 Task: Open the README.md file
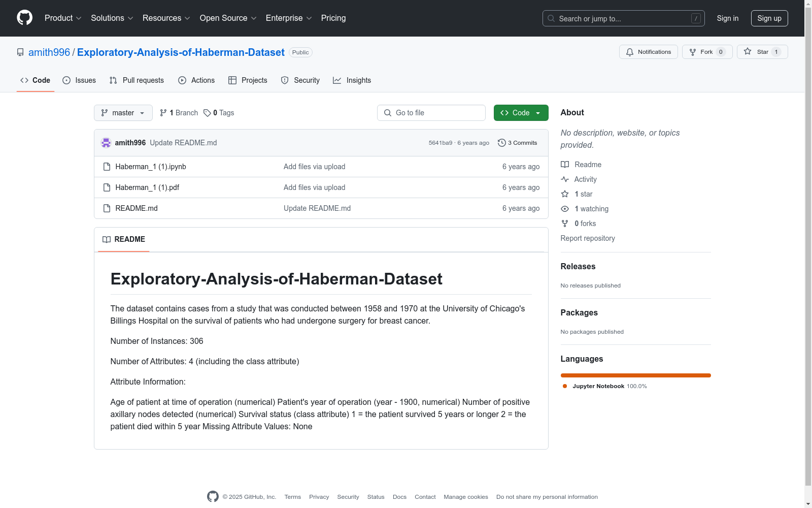pyautogui.click(x=137, y=208)
